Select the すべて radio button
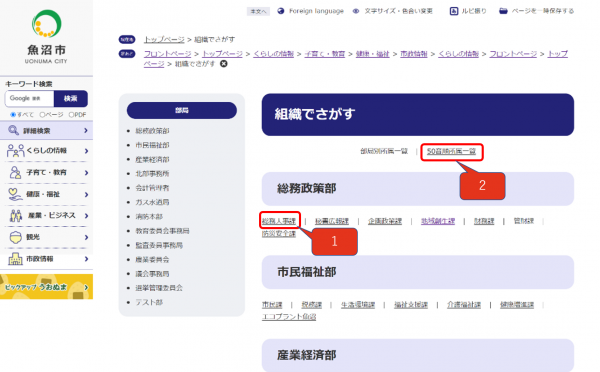 13,114
